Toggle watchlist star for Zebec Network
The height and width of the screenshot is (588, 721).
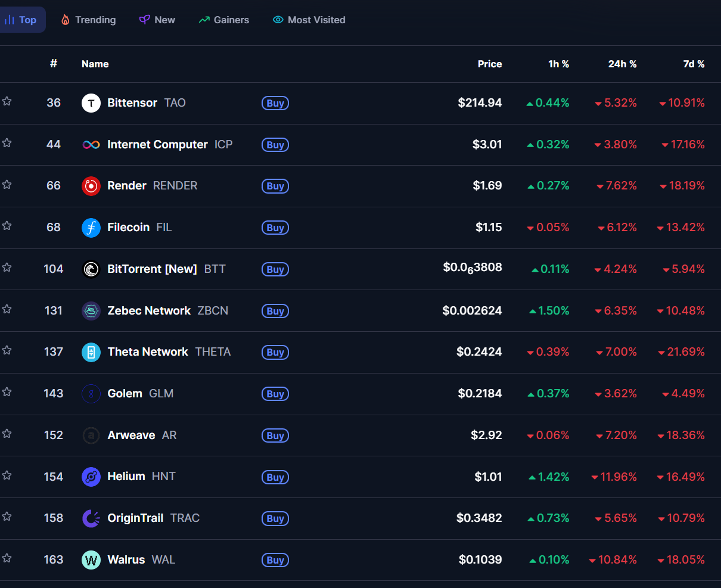tap(7, 309)
